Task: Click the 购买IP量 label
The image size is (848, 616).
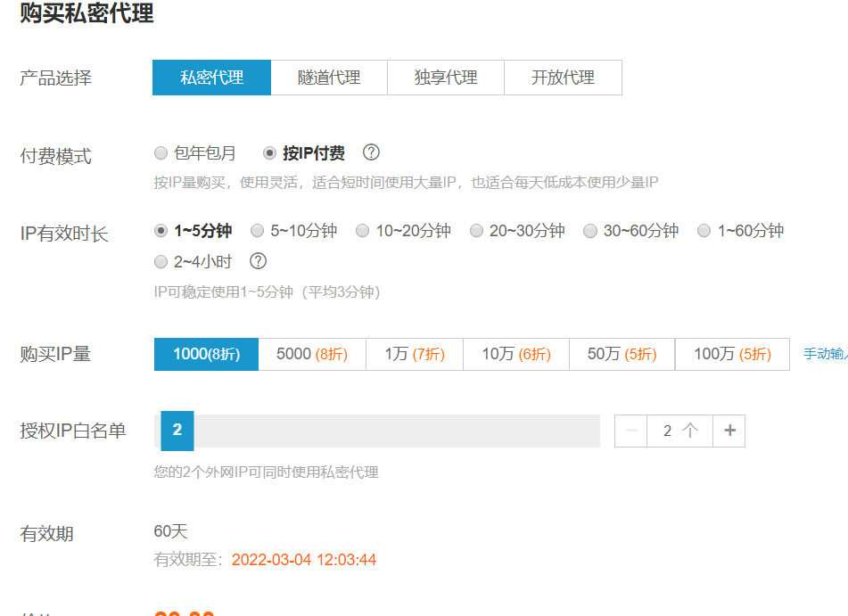Action: point(55,354)
